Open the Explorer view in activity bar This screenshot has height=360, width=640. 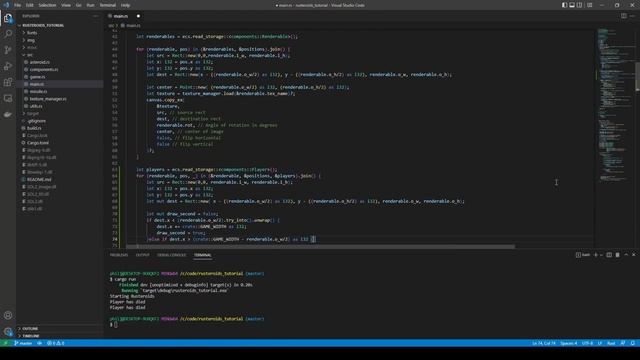tap(8, 18)
